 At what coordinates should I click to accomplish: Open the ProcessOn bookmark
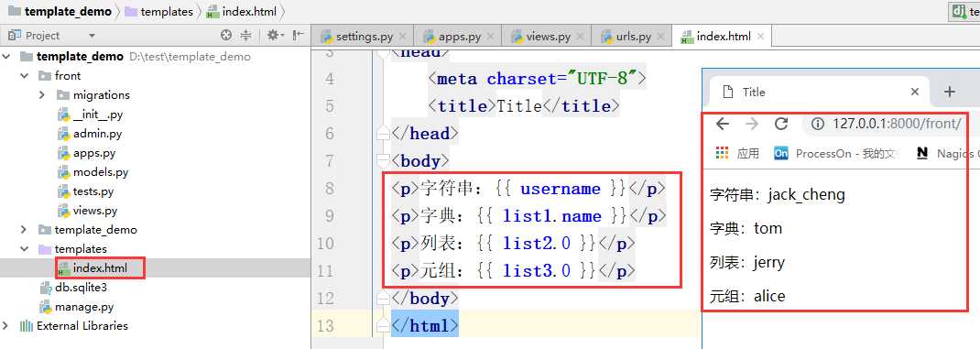point(835,153)
